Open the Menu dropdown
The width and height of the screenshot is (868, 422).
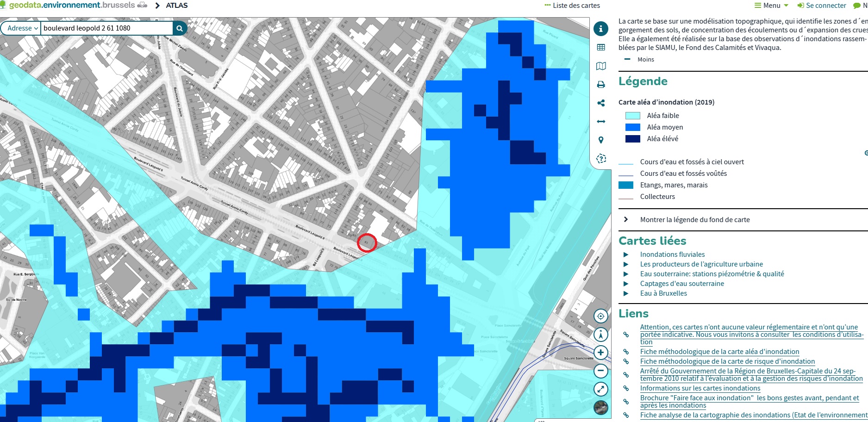[771, 6]
